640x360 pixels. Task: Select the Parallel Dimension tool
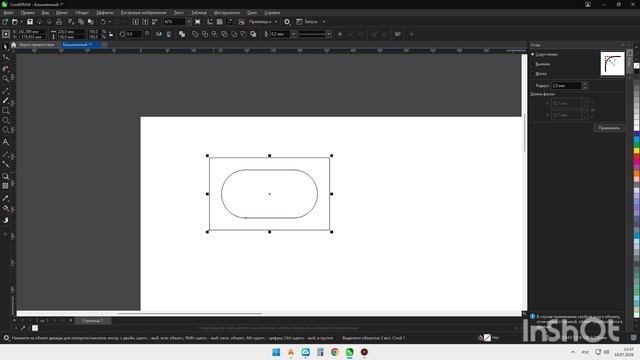5,154
